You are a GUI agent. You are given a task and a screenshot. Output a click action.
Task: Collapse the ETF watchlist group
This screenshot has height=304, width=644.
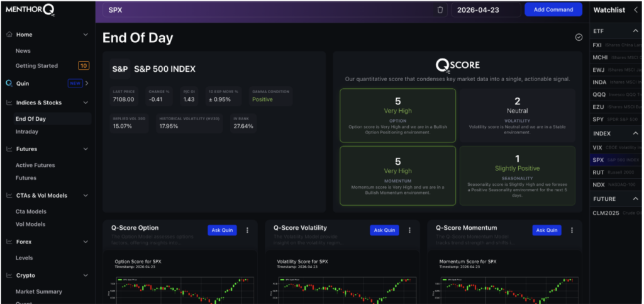(635, 31)
